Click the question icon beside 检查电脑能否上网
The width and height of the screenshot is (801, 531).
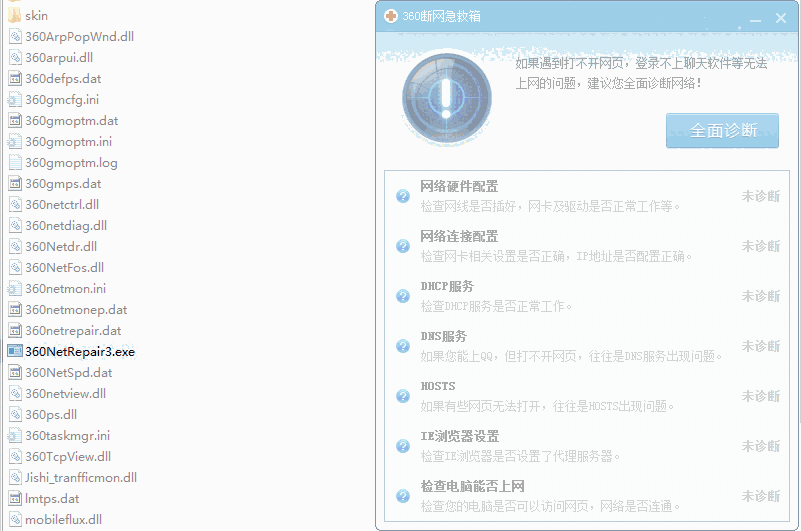click(403, 496)
